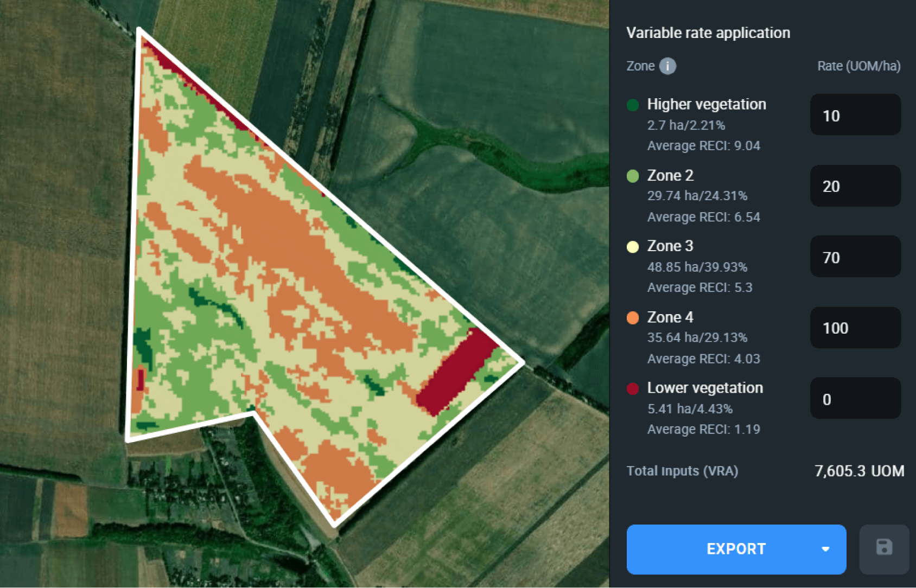The width and height of the screenshot is (916, 588).
Task: Click the orange Zone 4 color dot
Action: [x=633, y=318]
